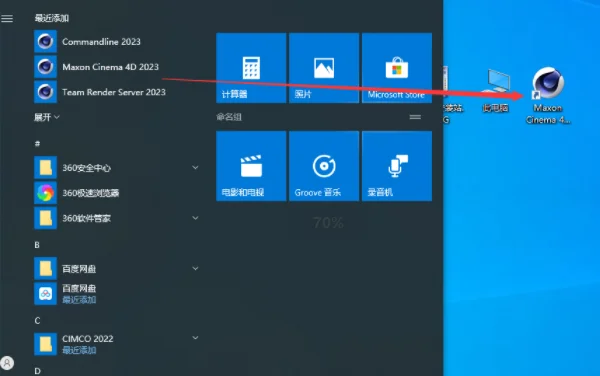Image resolution: width=600 pixels, height=376 pixels.
Task: Expand the CIMCO 2022 folder chevron
Action: (195, 338)
